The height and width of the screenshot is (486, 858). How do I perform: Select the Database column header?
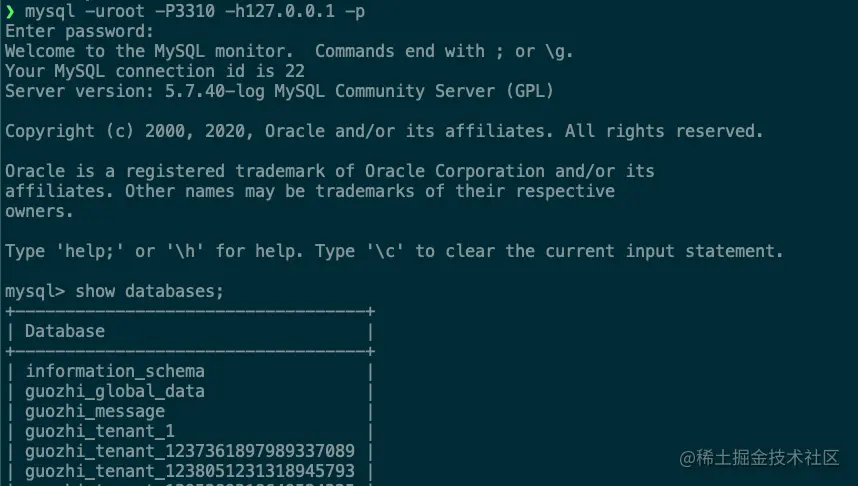tap(65, 331)
